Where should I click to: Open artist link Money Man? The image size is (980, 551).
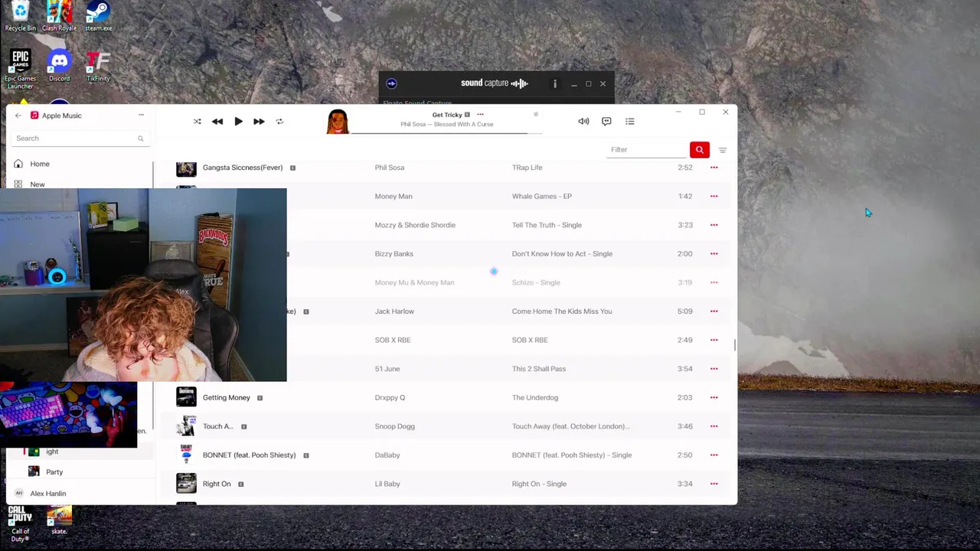(394, 197)
